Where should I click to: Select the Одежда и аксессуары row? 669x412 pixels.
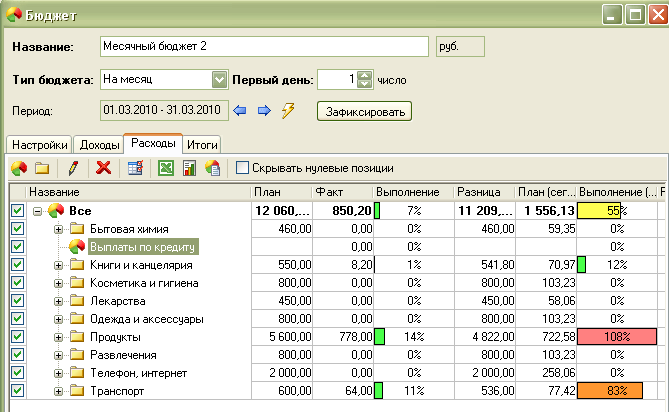[147, 319]
